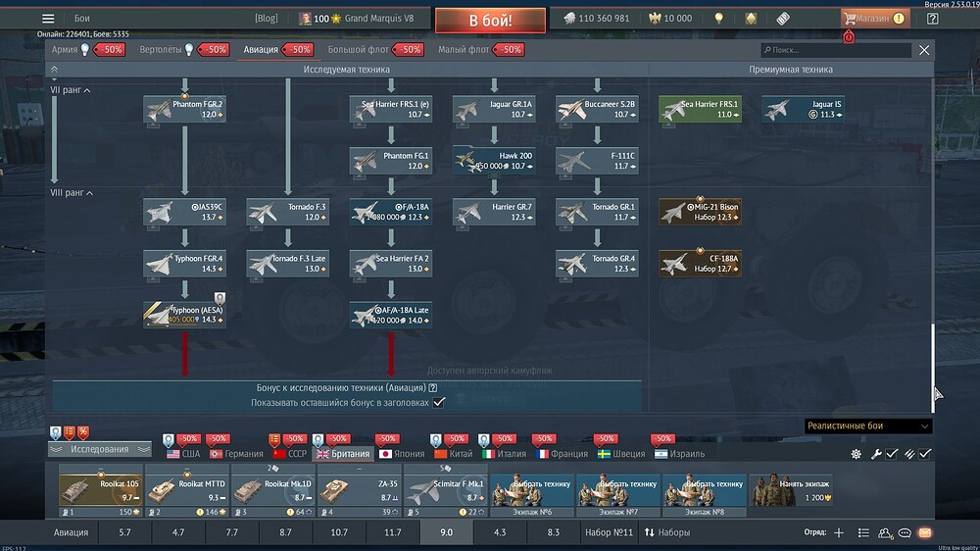Click the help question mark icon
The height and width of the screenshot is (551, 980).
tap(931, 19)
